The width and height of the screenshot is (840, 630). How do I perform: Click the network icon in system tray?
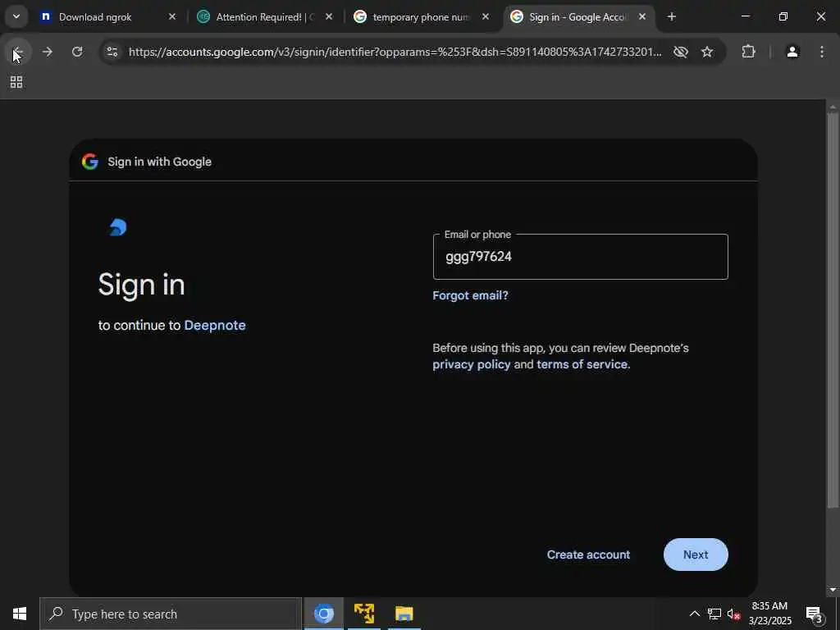(714, 614)
